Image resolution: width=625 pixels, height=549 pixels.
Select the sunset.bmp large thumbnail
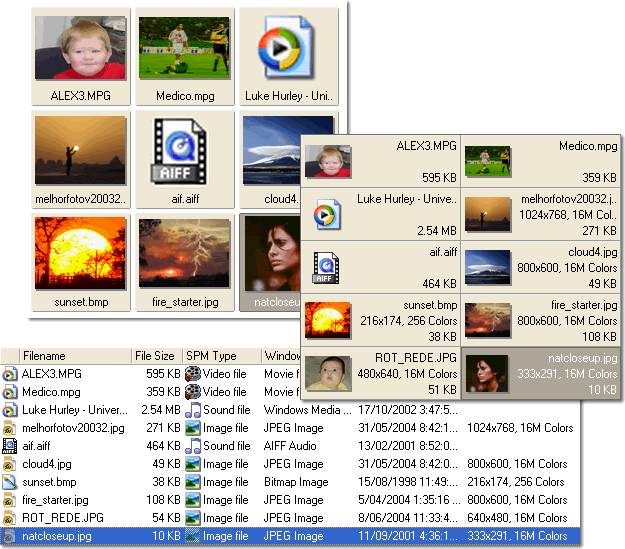(x=80, y=255)
